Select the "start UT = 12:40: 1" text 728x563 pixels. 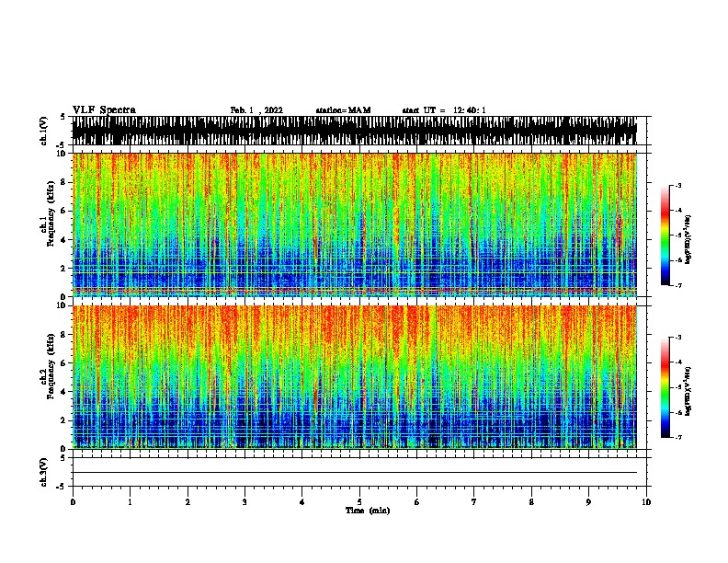pos(444,110)
